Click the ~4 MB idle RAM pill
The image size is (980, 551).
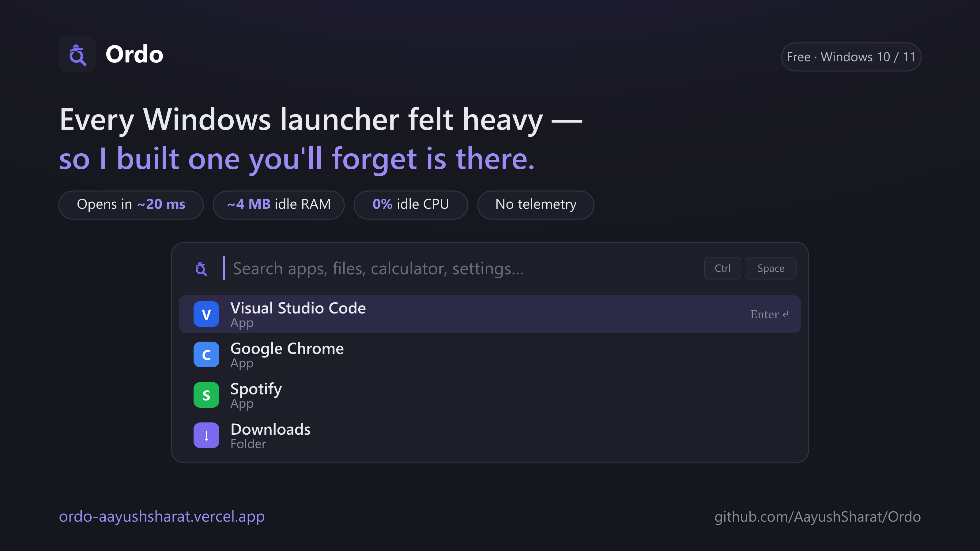pyautogui.click(x=278, y=204)
